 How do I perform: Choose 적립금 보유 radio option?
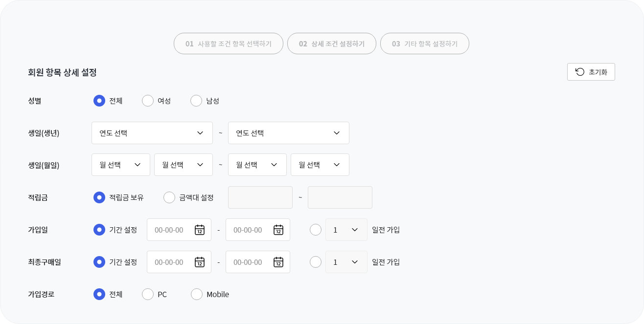coord(99,197)
